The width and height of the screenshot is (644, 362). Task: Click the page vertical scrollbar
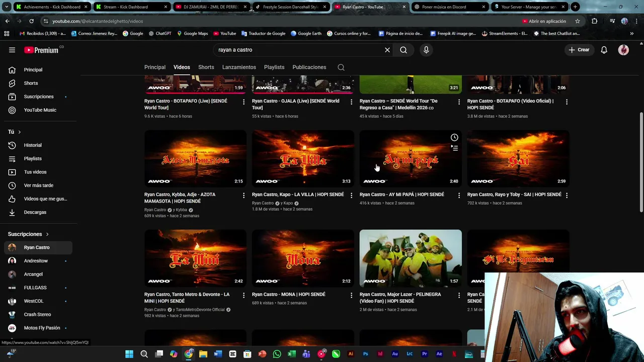click(641, 161)
